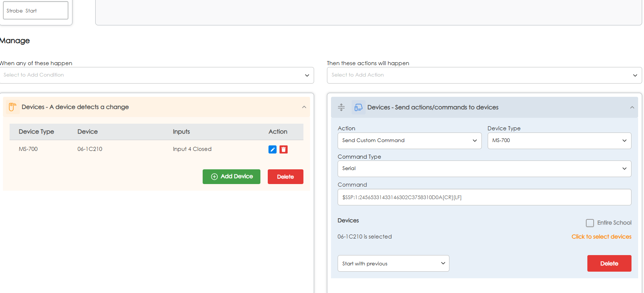
Task: Delete the send-commands action with its Delete button
Action: point(609,264)
